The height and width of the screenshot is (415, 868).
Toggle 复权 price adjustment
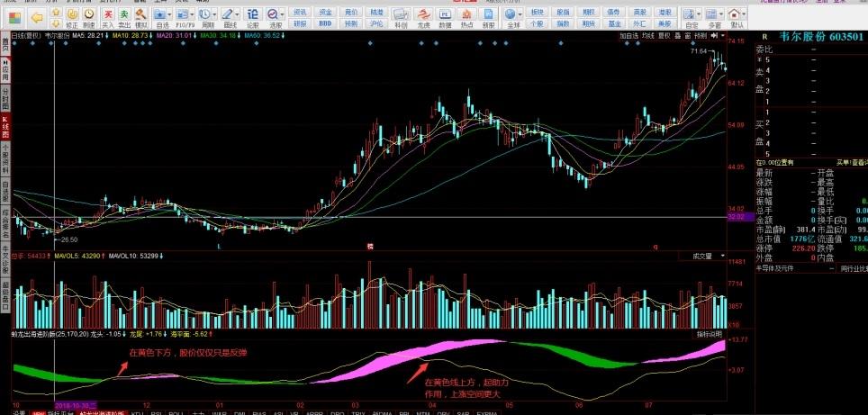(664, 35)
